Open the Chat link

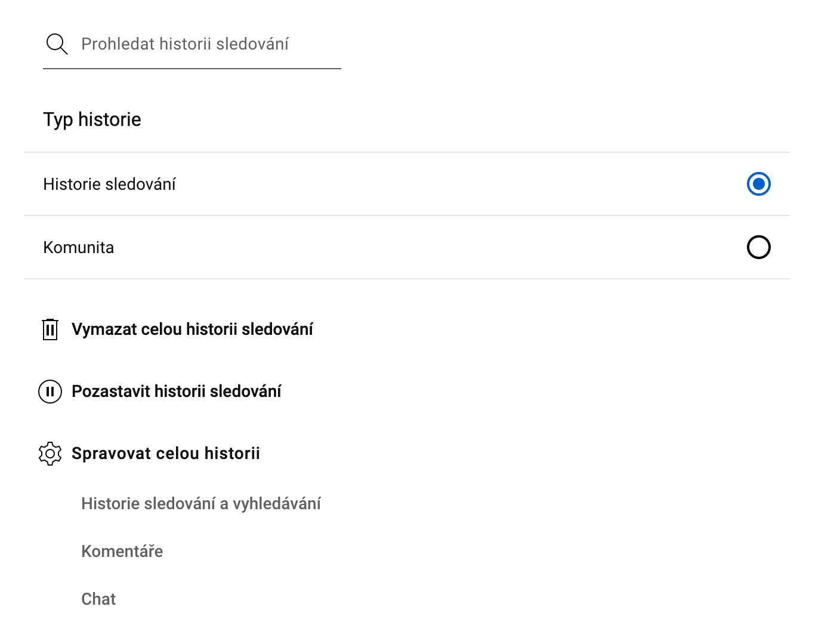[x=98, y=599]
